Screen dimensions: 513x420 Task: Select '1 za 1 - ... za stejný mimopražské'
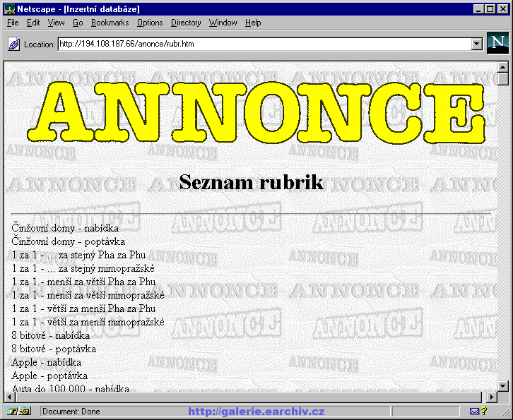(83, 268)
